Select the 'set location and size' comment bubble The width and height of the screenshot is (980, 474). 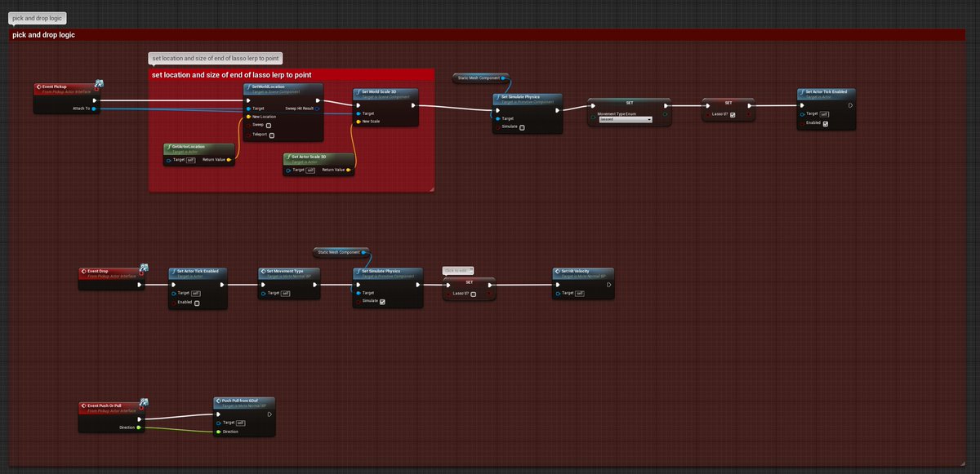tap(216, 58)
